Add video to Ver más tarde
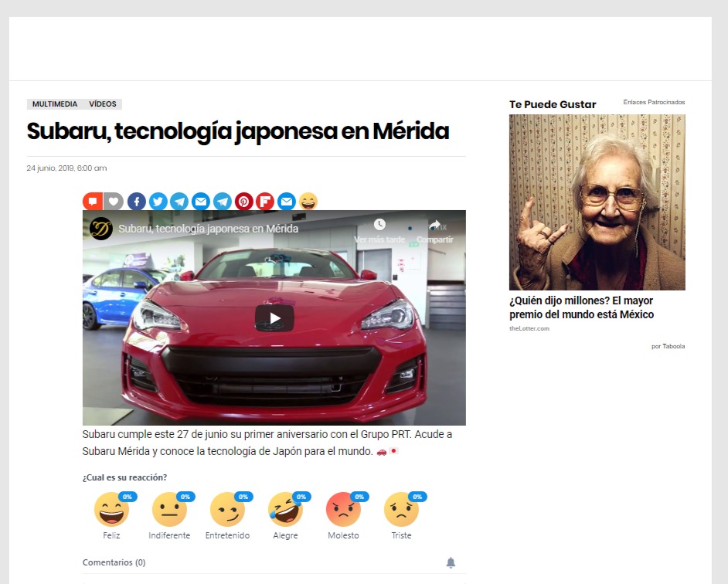The width and height of the screenshot is (728, 584). (379, 229)
